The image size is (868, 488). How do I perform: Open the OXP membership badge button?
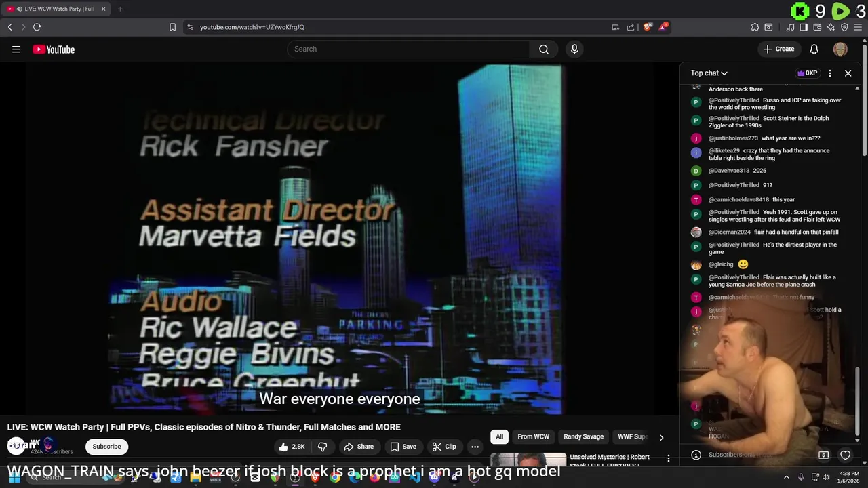[x=807, y=73]
